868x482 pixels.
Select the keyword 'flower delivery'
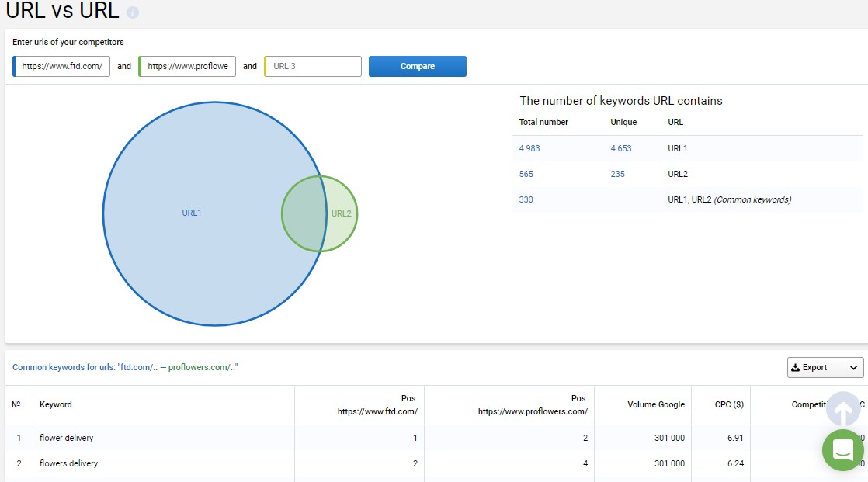(67, 438)
